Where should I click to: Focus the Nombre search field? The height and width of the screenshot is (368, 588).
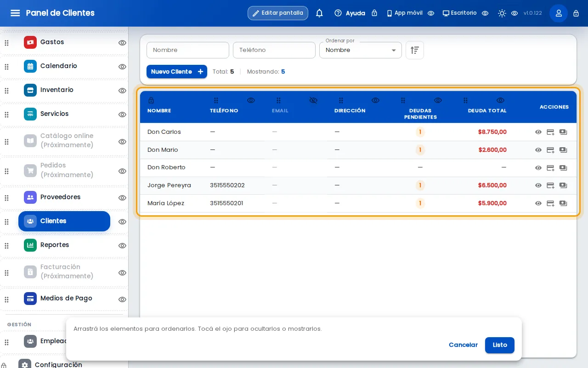tap(188, 50)
